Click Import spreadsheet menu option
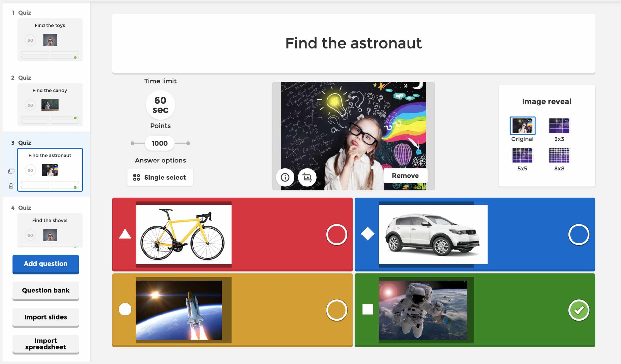The width and height of the screenshot is (621, 364). [x=46, y=347]
